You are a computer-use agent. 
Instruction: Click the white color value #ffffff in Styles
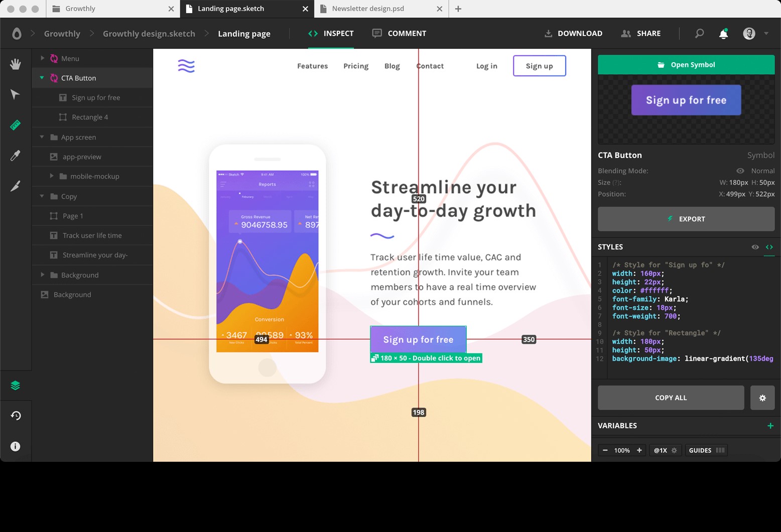[654, 290]
